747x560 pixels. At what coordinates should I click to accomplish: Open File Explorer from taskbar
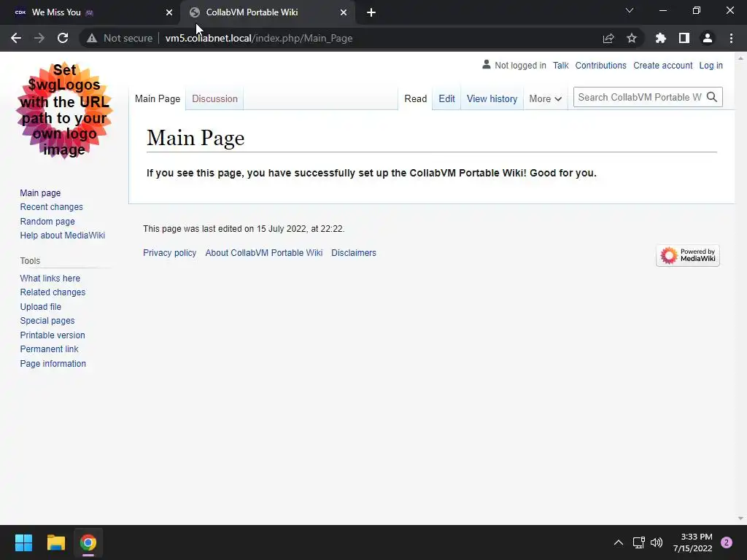pos(55,542)
